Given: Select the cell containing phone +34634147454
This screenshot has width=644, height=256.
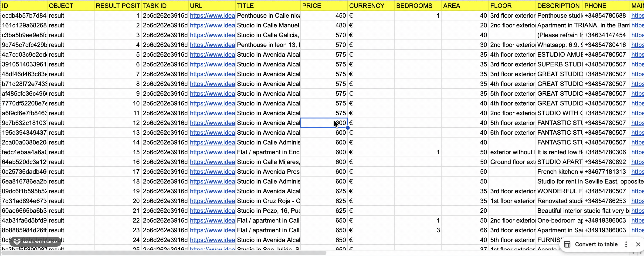Looking at the screenshot, I should click(605, 35).
